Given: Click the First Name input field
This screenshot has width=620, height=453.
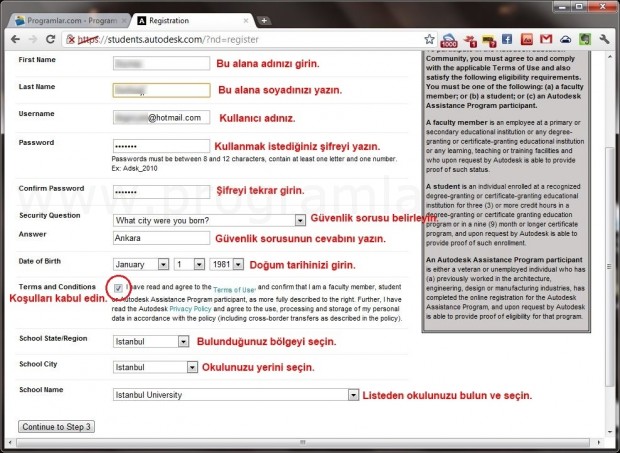Looking at the screenshot, I should click(x=161, y=63).
